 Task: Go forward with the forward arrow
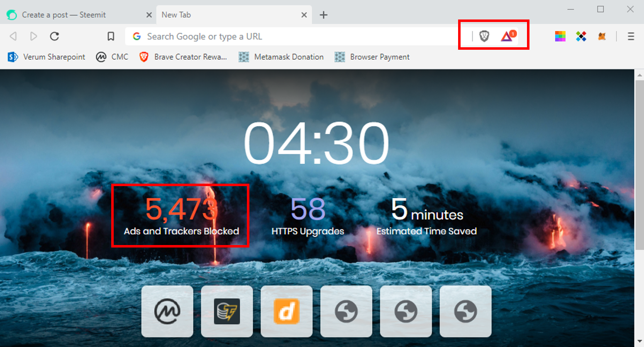34,36
